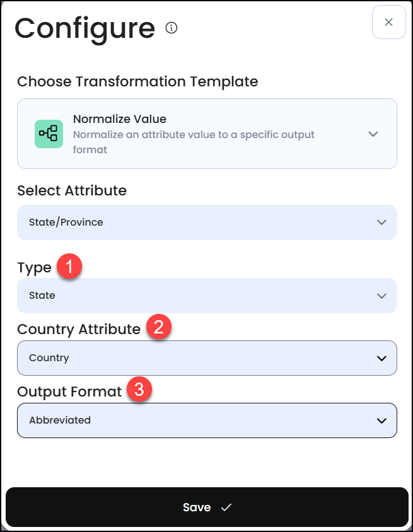Click the red number 2 badge
This screenshot has height=532, width=413.
coord(158,327)
